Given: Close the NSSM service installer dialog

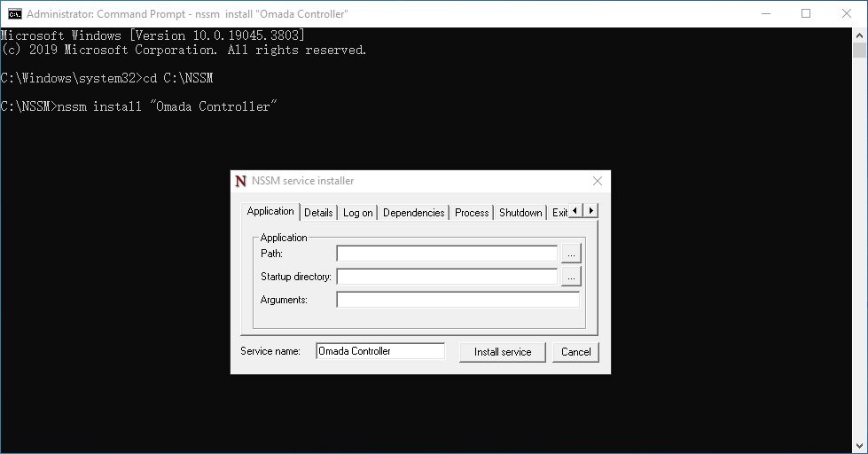Looking at the screenshot, I should pos(598,181).
